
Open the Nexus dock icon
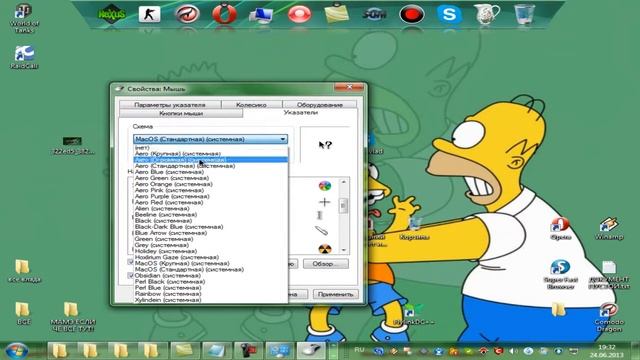click(111, 14)
